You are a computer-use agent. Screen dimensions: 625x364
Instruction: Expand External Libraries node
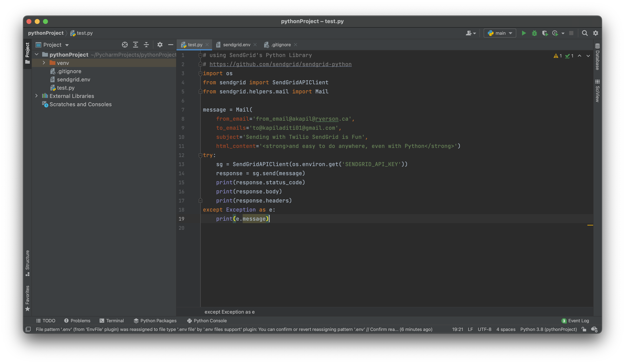pos(36,96)
